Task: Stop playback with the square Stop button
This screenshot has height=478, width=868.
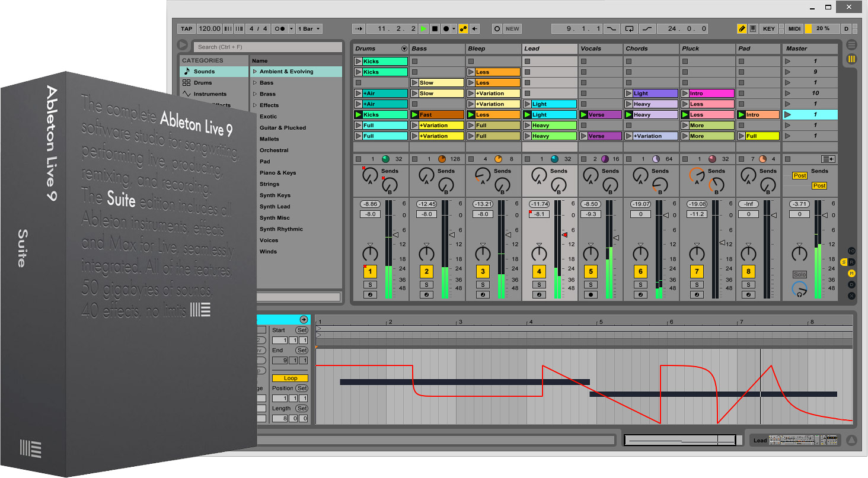Action: pos(435,28)
